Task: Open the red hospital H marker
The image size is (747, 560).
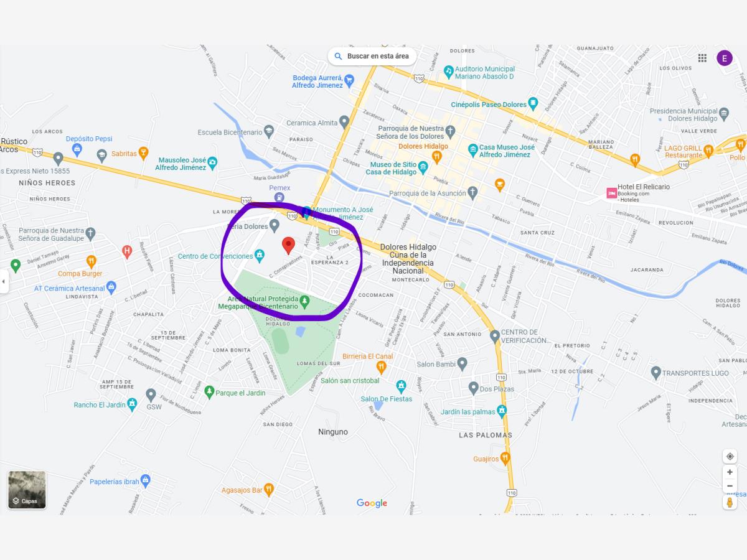Action: (x=127, y=251)
